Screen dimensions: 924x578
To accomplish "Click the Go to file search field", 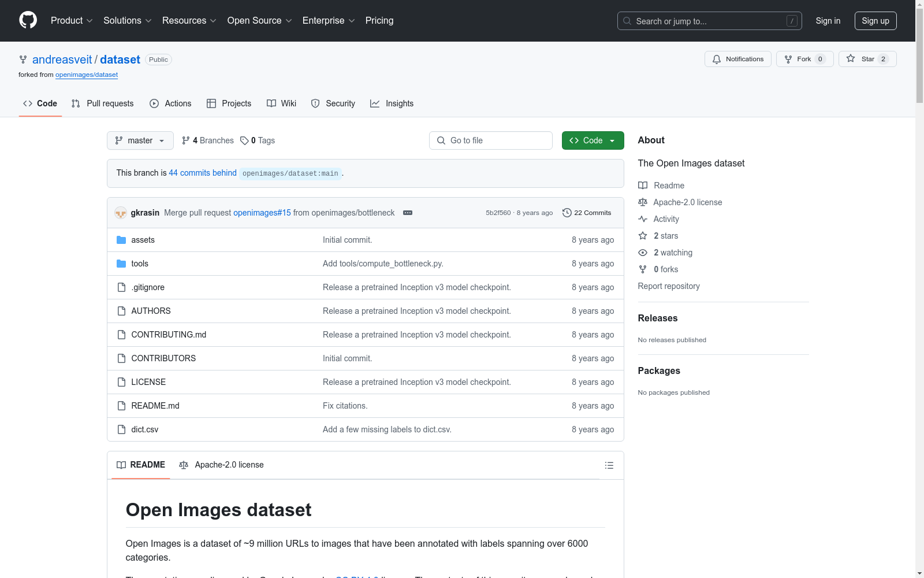I will click(491, 140).
